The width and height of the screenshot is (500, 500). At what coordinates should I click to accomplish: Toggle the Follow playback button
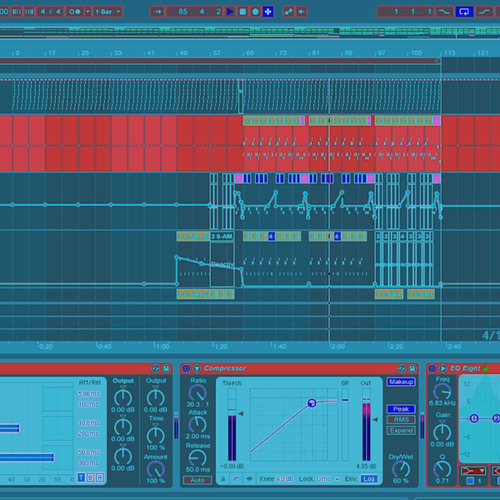(157, 12)
